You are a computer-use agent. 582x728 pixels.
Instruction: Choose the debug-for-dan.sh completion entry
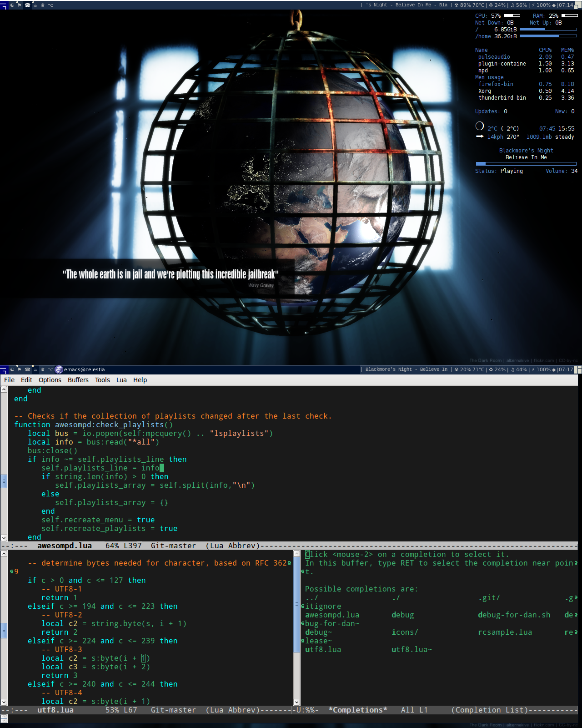[514, 615]
